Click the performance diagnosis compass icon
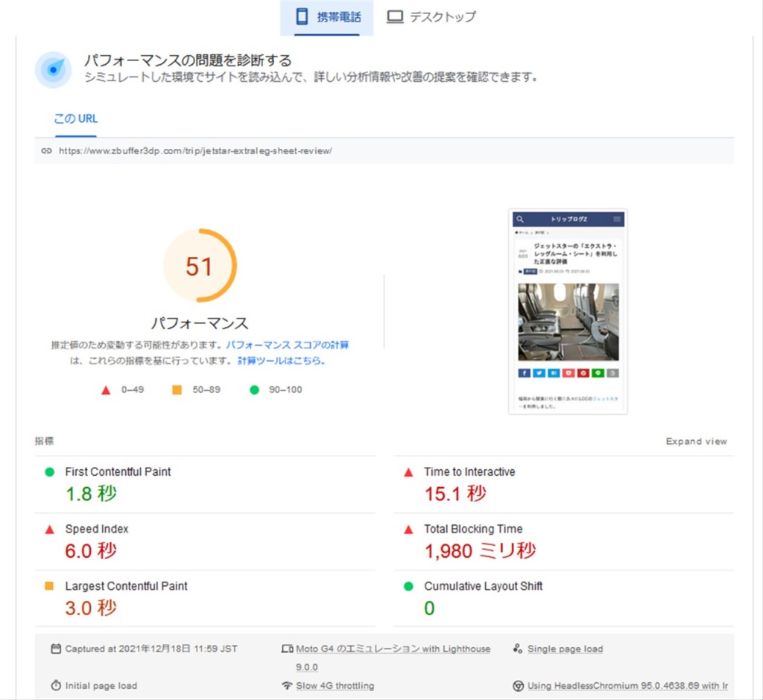 (53, 69)
